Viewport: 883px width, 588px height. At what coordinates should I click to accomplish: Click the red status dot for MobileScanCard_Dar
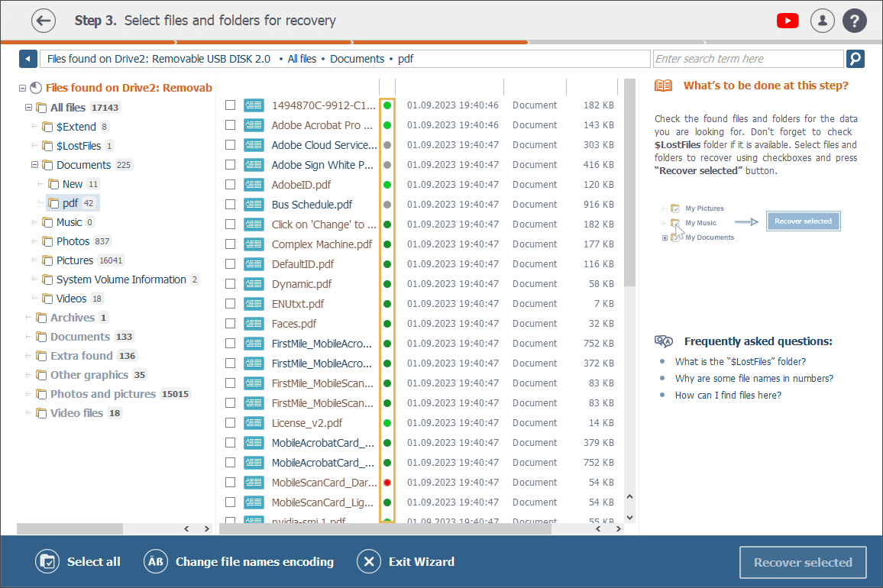[387, 483]
